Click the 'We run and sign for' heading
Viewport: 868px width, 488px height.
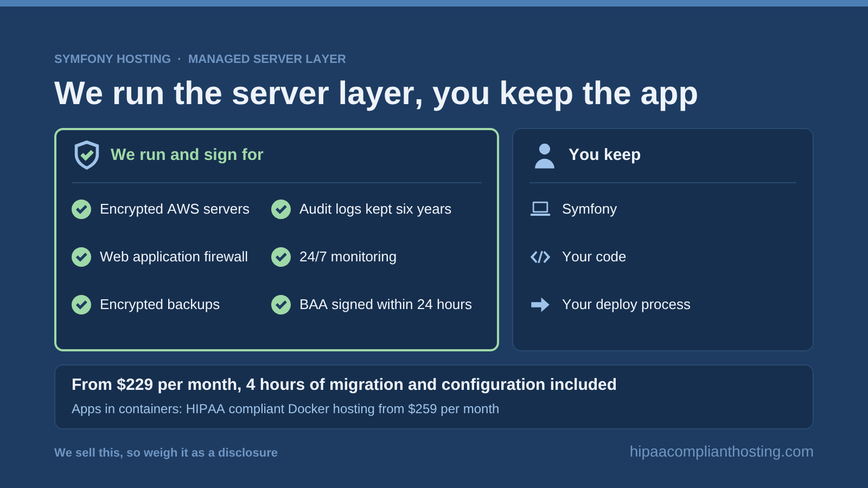(187, 155)
